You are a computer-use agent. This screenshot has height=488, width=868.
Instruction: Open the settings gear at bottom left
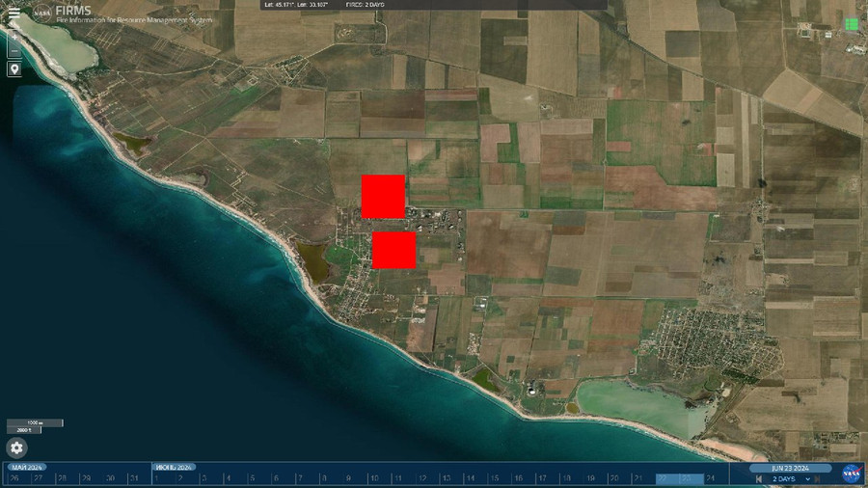point(17,447)
